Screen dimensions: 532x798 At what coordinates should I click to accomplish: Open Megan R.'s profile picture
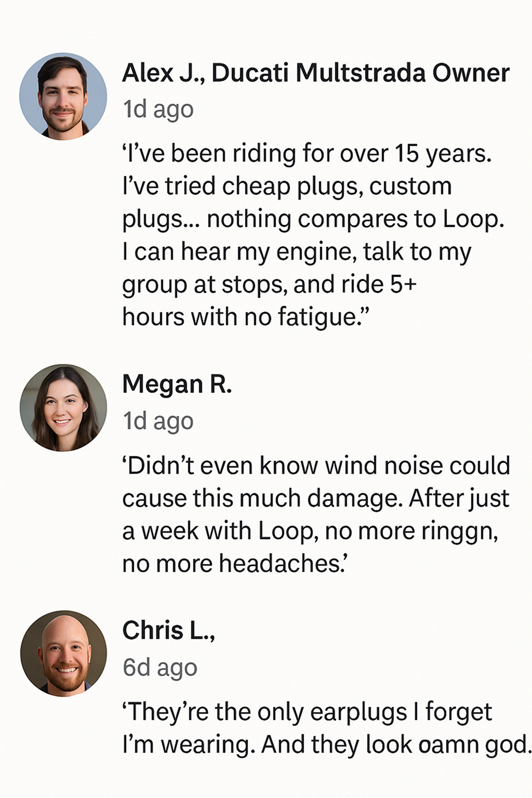[x=63, y=408]
